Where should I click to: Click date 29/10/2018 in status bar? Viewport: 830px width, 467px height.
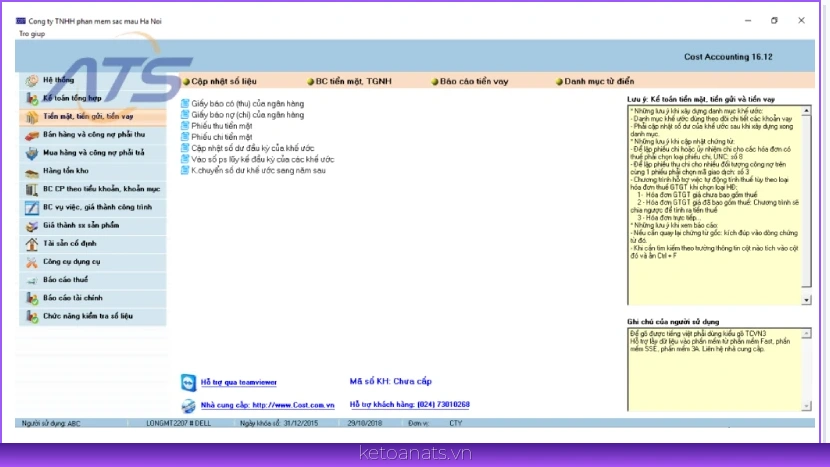click(x=365, y=424)
